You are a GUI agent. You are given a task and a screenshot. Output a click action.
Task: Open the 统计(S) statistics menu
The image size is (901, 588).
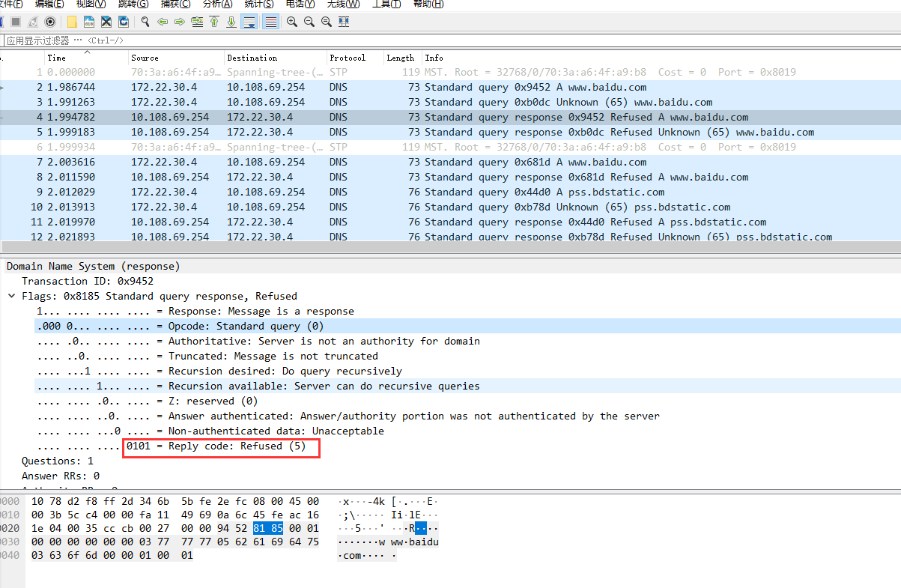coord(259,4)
